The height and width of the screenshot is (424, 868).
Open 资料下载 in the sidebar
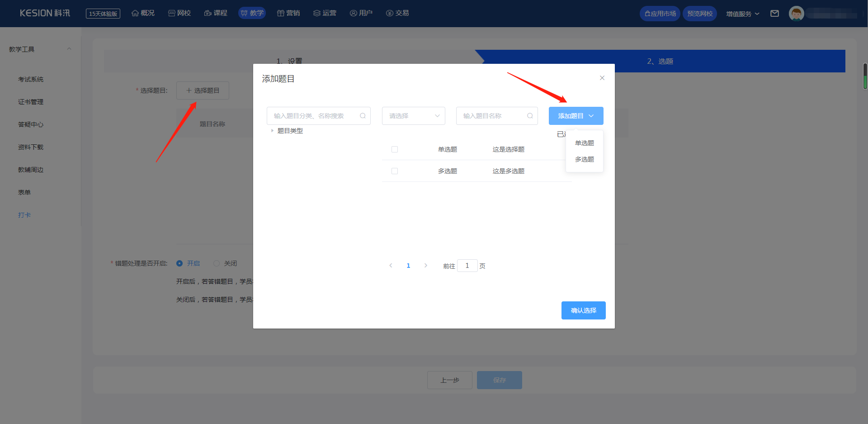pyautogui.click(x=31, y=147)
